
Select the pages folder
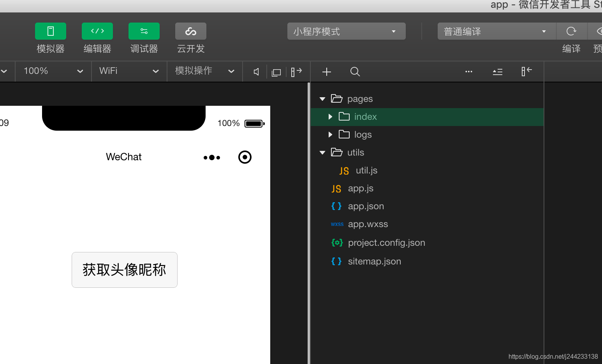360,99
